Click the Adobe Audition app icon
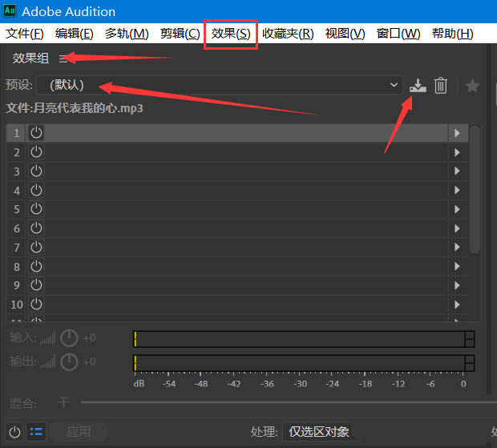This screenshot has height=448, width=497. [x=10, y=10]
